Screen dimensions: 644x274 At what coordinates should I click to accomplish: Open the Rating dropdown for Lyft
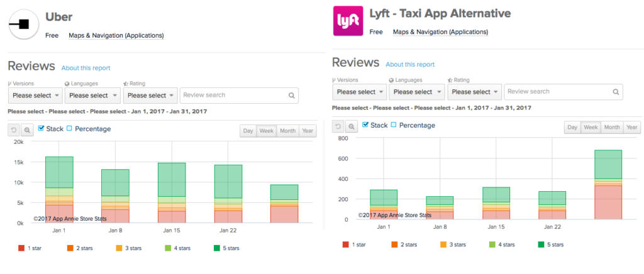(475, 92)
